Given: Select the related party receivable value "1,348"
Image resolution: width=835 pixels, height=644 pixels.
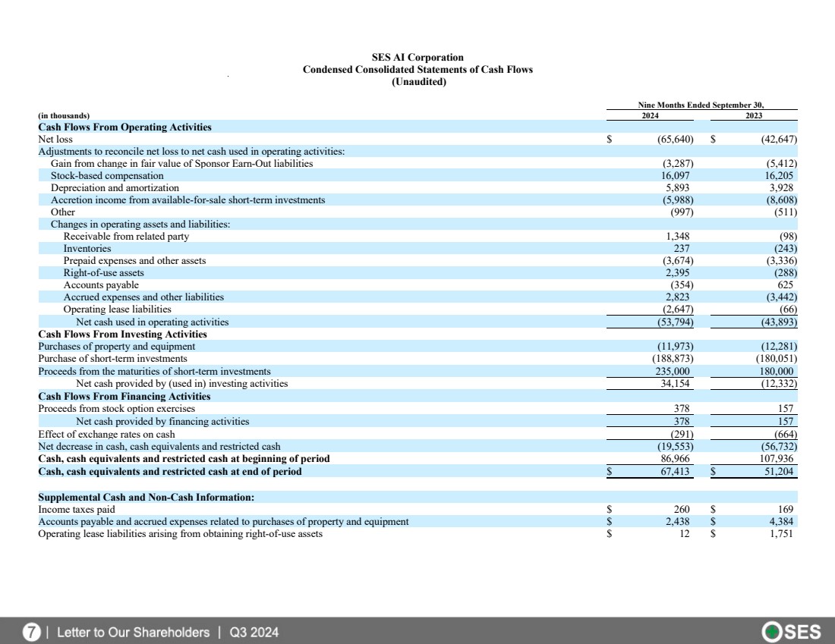Looking at the screenshot, I should 677,237.
